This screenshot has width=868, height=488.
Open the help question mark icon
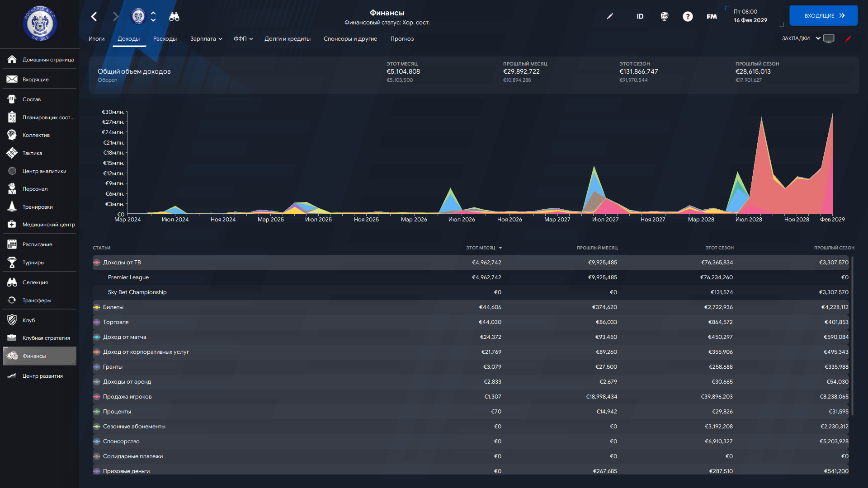pyautogui.click(x=687, y=17)
